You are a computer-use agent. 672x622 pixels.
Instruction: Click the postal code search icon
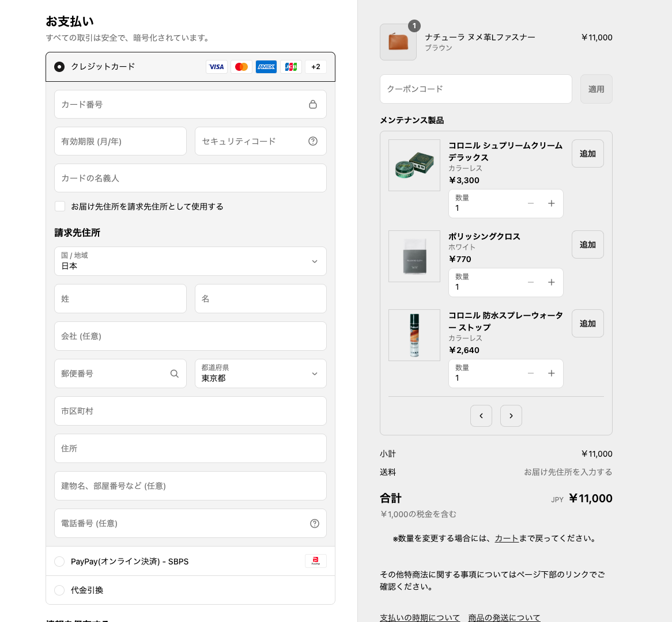point(175,374)
